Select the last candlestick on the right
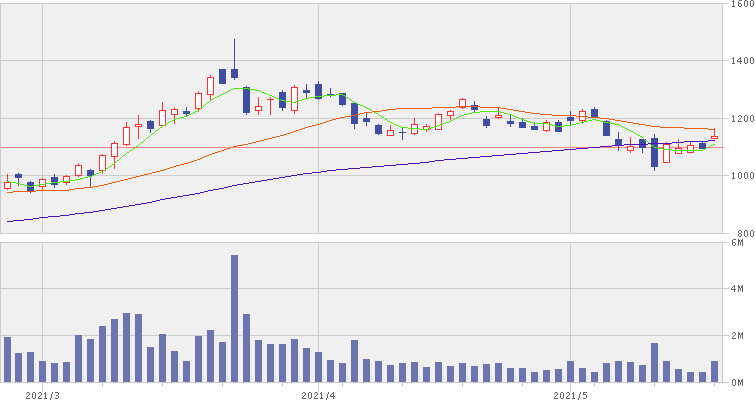 pos(714,137)
